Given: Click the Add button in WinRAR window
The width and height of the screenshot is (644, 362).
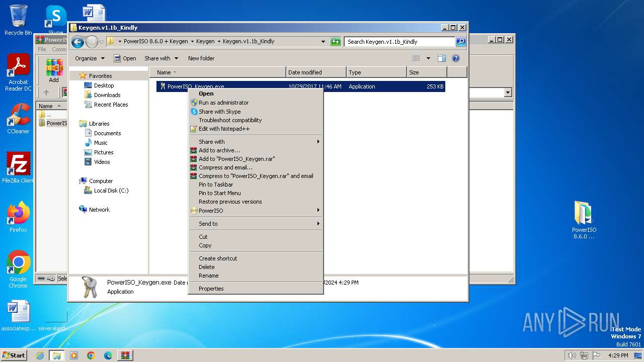Looking at the screenshot, I should pos(54,70).
